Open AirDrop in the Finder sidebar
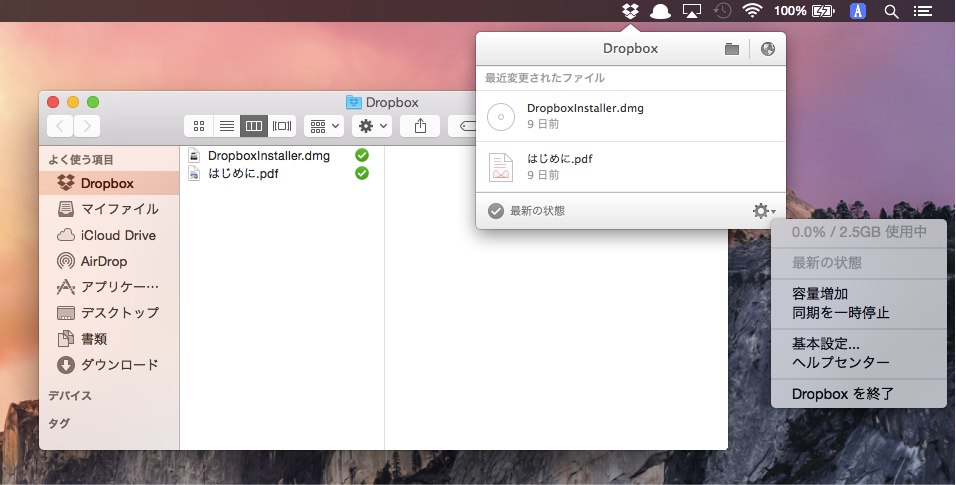Viewport: 956px width, 485px height. click(109, 261)
